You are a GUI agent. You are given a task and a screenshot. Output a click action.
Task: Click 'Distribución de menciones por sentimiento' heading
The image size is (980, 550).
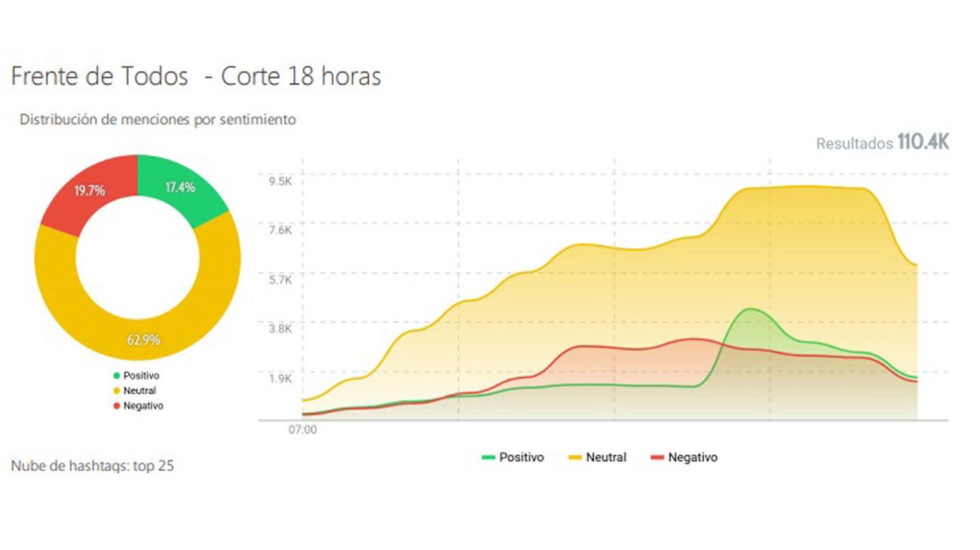(x=158, y=119)
